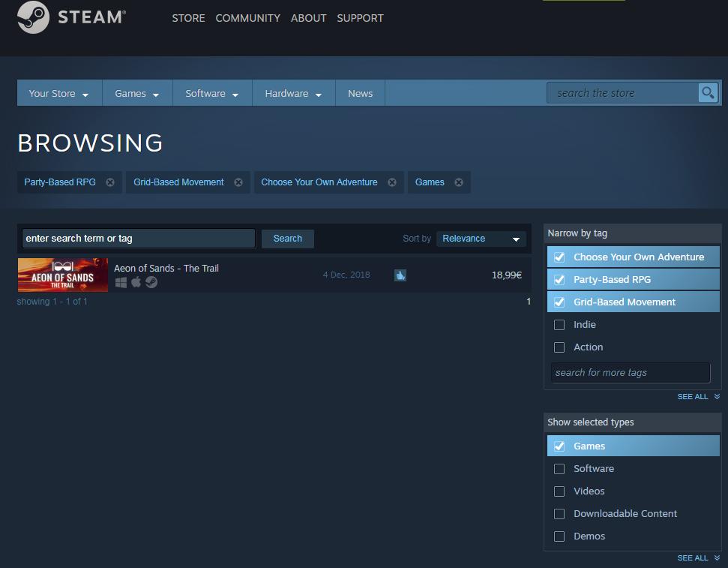Click the Steam logo icon
Image resolution: width=728 pixels, height=568 pixels.
point(33,17)
